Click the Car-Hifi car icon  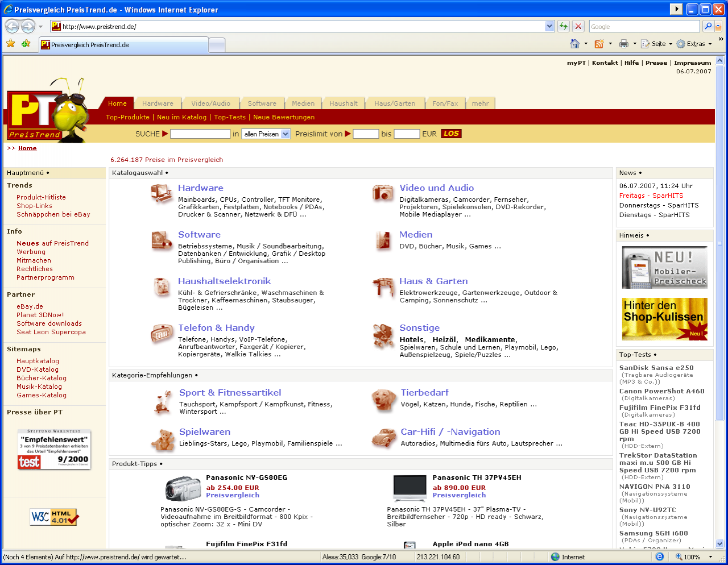(384, 438)
